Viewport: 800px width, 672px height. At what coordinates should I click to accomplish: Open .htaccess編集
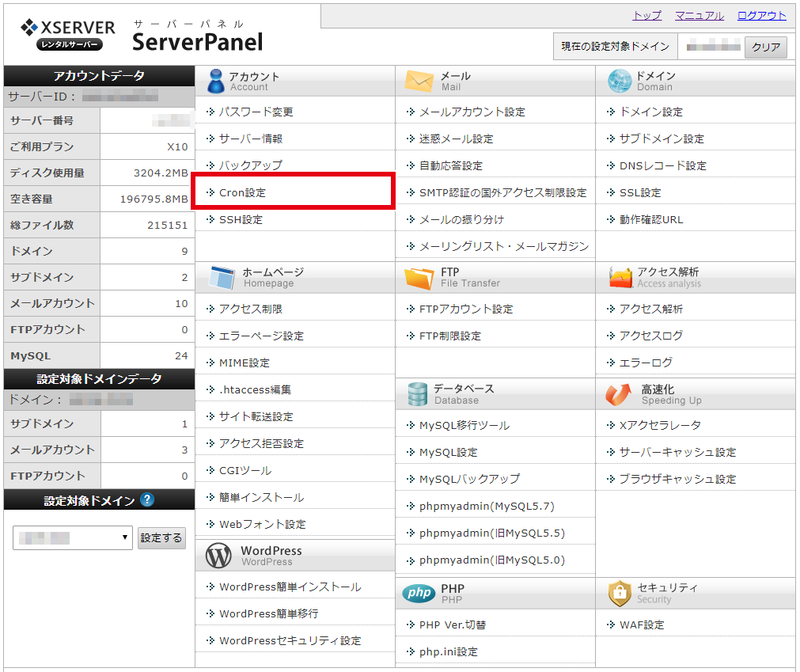coord(255,390)
